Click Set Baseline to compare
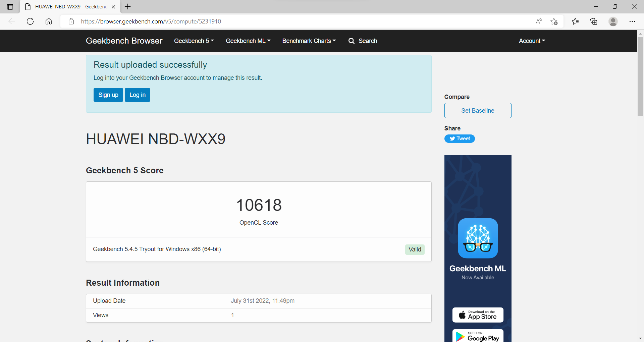The width and height of the screenshot is (644, 342). 478,111
